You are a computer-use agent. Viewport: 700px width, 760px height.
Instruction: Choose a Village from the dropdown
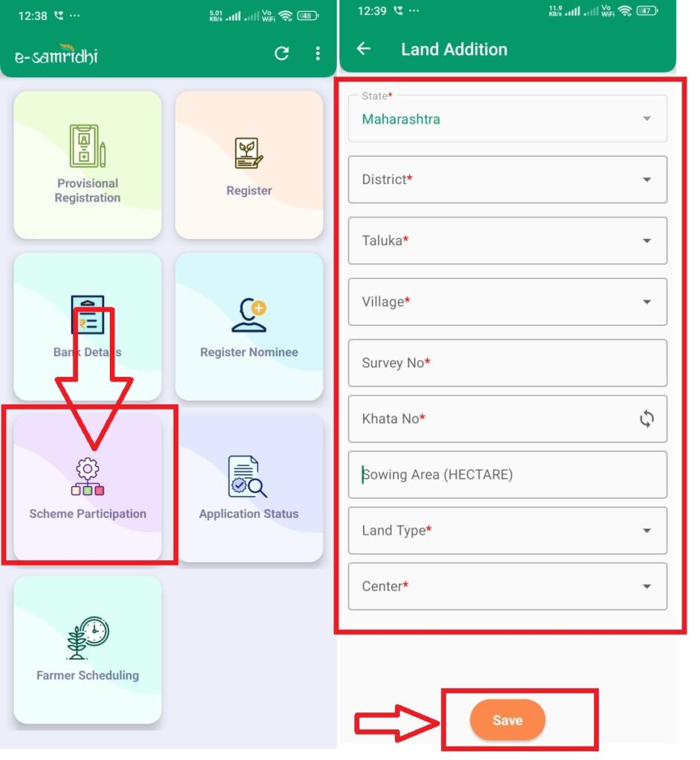(x=507, y=302)
